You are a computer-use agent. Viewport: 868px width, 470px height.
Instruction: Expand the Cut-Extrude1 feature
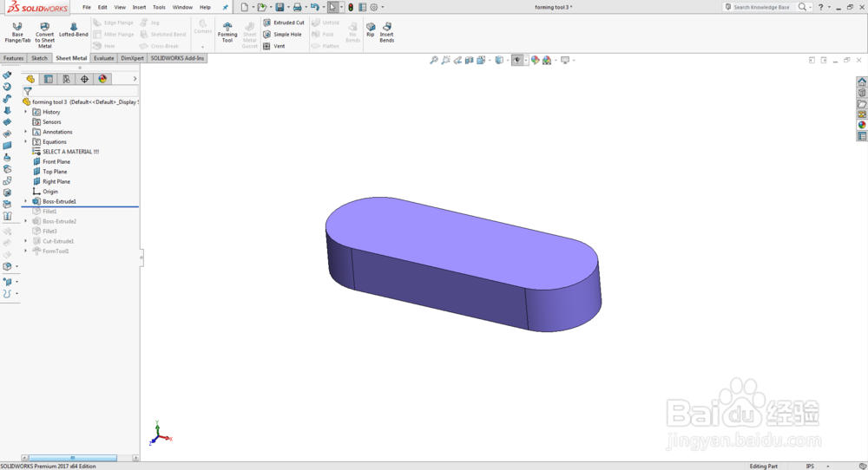click(25, 241)
